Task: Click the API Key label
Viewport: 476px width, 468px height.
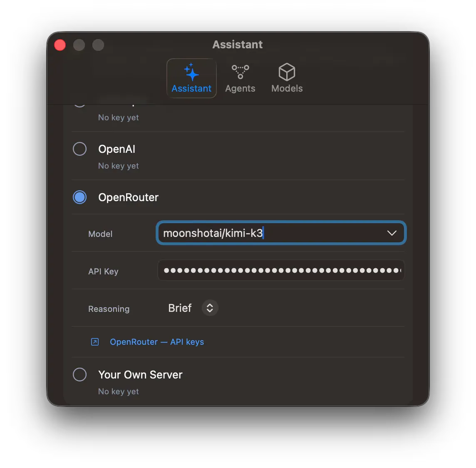Action: 103,271
